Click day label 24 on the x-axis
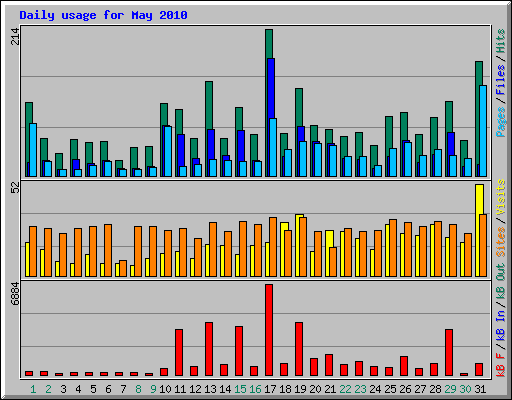The width and height of the screenshot is (512, 400). [375, 389]
